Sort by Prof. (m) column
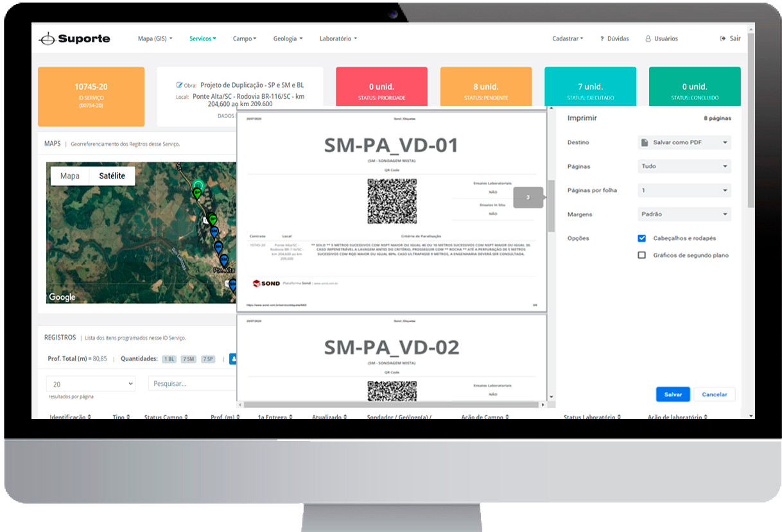 click(x=226, y=417)
